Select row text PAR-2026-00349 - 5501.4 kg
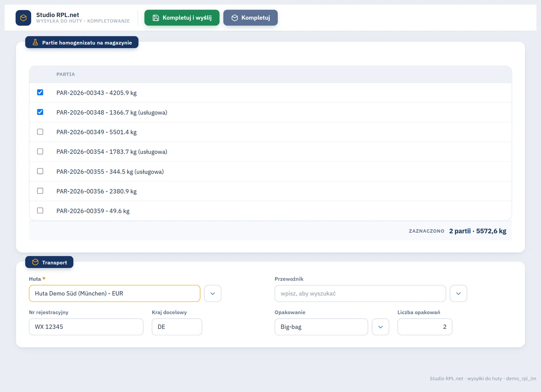The image size is (541, 392). pos(96,132)
